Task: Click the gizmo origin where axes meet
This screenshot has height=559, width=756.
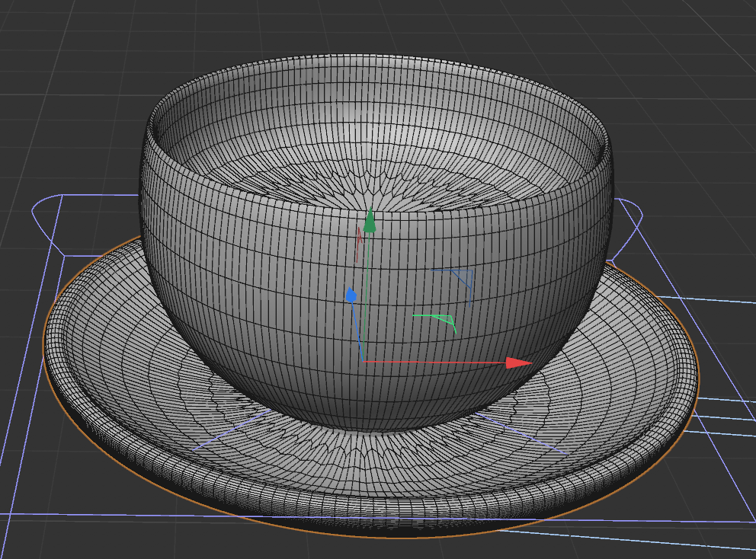Action: click(x=364, y=361)
